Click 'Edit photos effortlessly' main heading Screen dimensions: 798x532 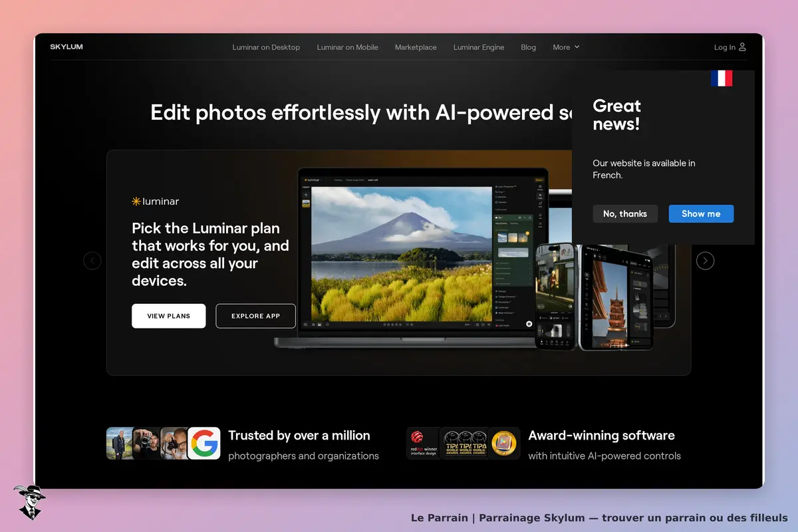(x=361, y=112)
